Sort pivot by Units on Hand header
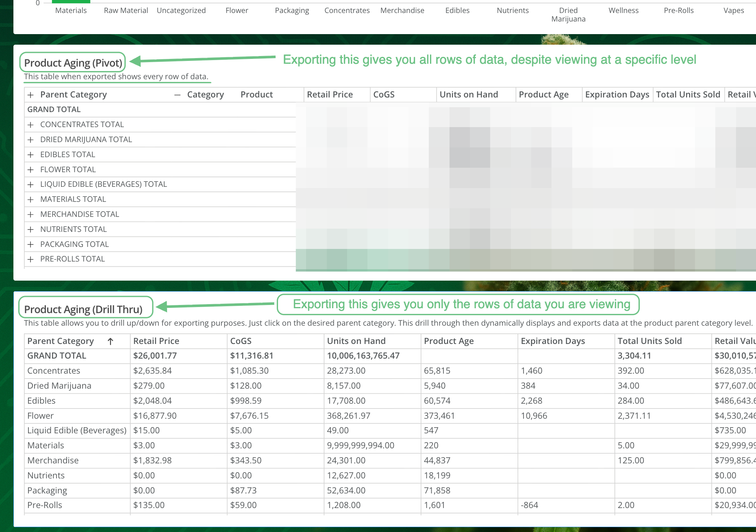The width and height of the screenshot is (756, 532). point(469,95)
